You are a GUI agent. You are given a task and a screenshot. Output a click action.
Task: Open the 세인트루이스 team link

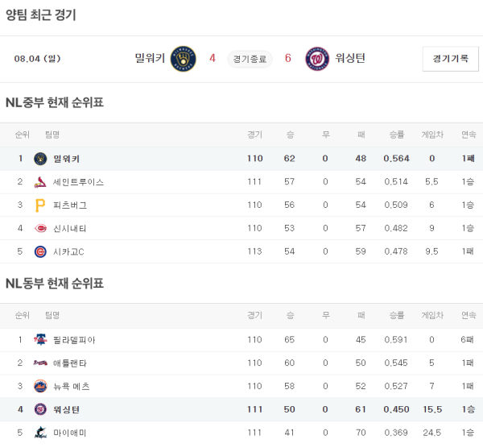(78, 182)
